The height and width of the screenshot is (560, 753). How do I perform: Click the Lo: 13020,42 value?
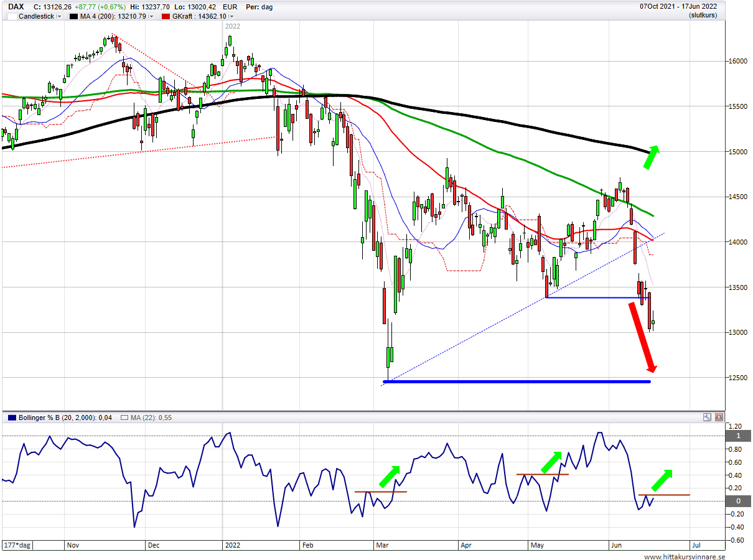(196, 7)
